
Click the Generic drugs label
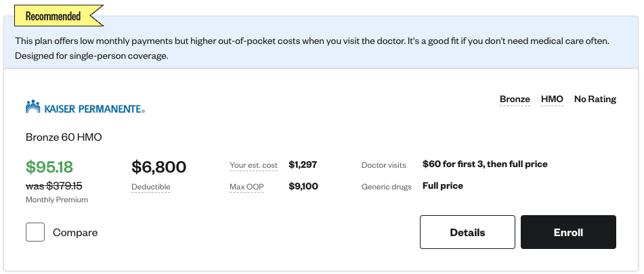[x=387, y=187]
